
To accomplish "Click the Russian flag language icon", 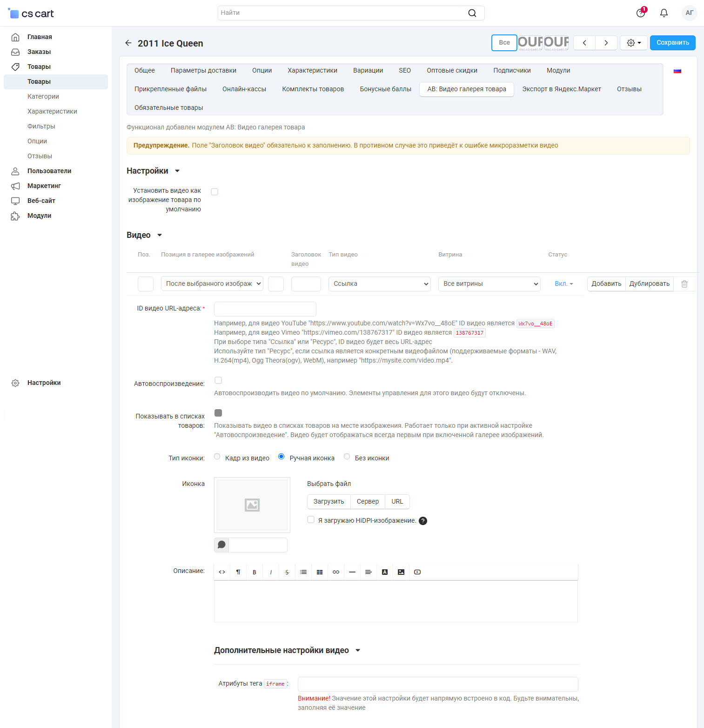I will click(x=677, y=71).
